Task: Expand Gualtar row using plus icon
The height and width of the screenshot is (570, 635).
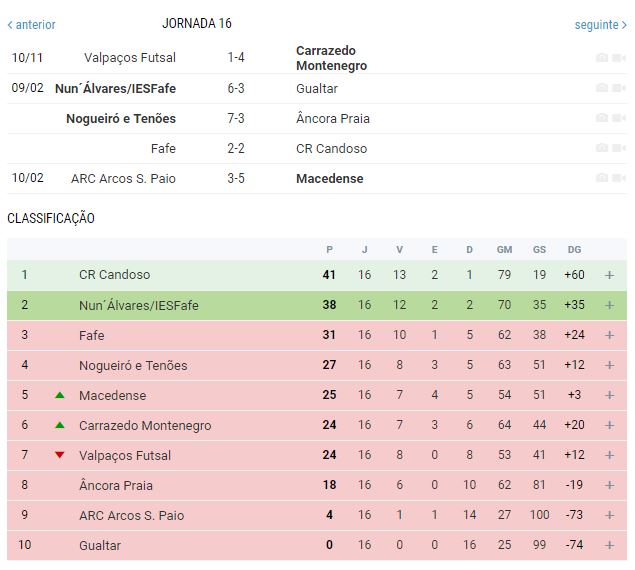Action: coord(609,545)
